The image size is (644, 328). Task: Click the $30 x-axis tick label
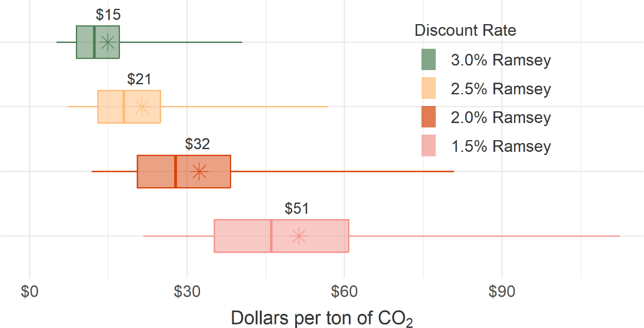[x=187, y=292]
